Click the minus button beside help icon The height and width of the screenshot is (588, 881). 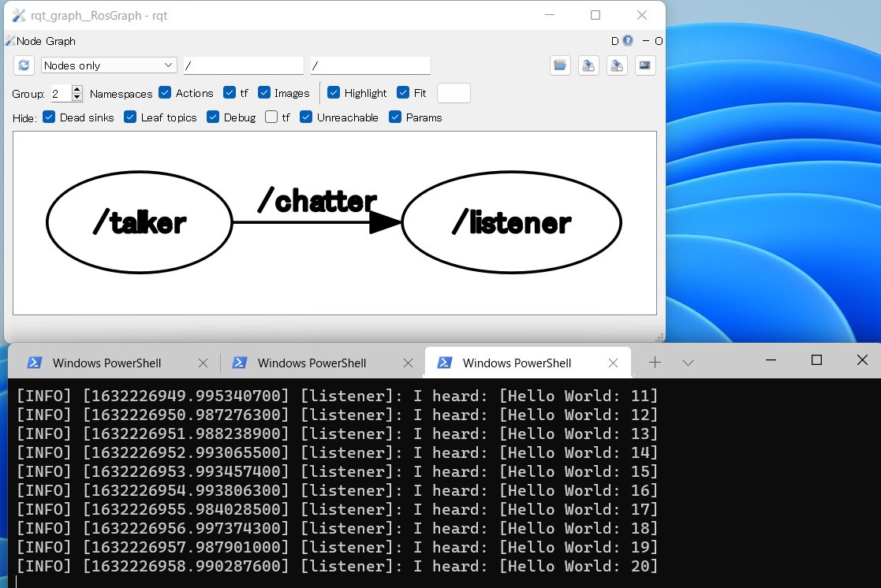[646, 41]
